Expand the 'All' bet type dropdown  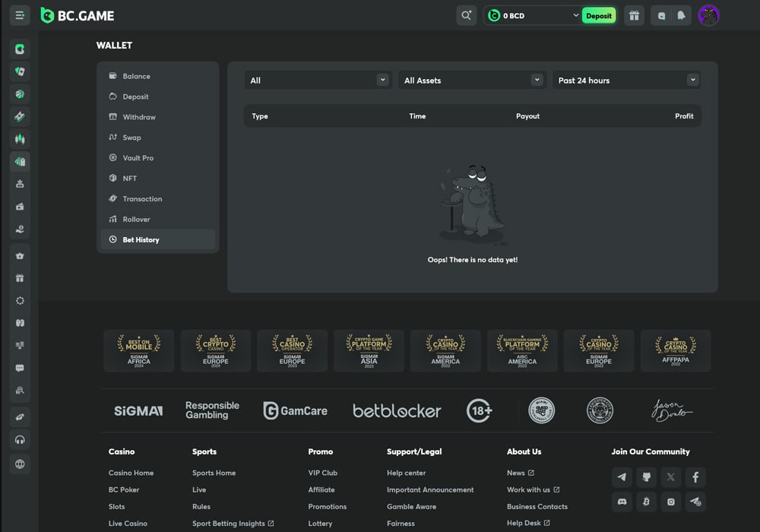(318, 80)
